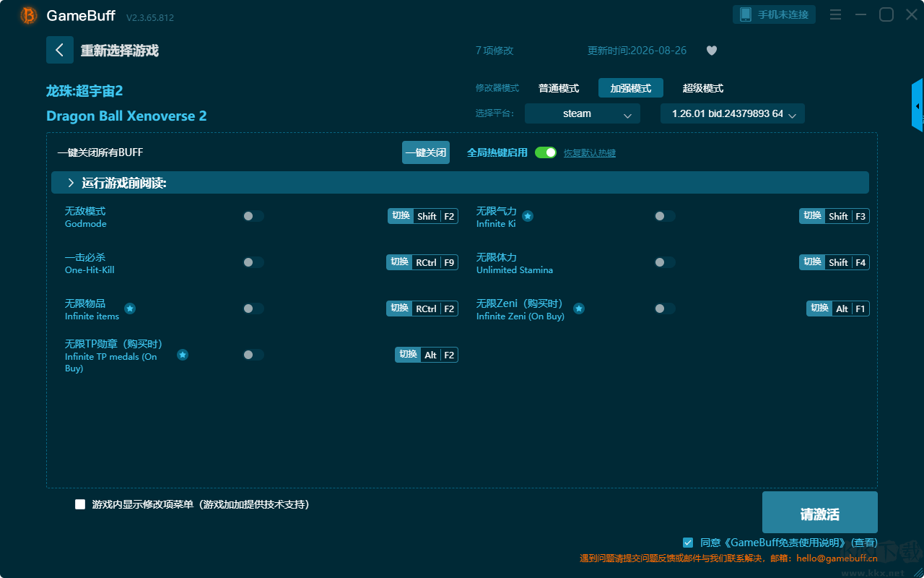Image resolution: width=924 pixels, height=578 pixels.
Task: Enable the One-Hit-Kill switch
Action: tap(253, 262)
